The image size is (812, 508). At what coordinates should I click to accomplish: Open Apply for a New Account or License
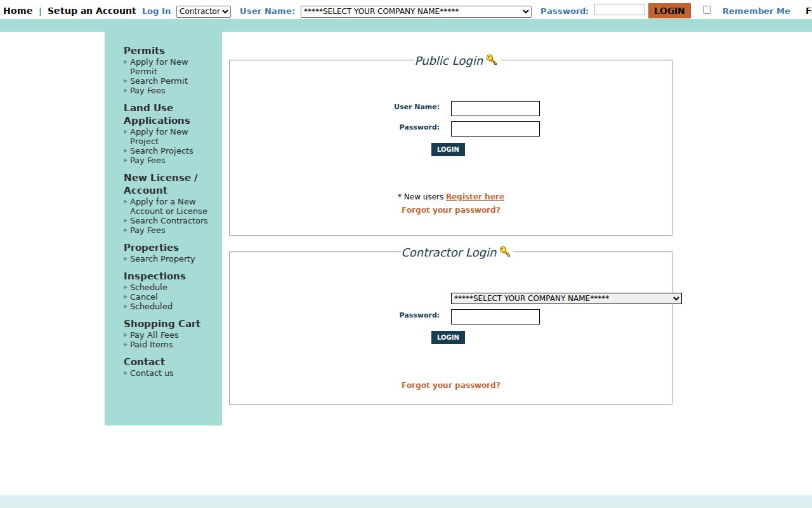(x=169, y=206)
